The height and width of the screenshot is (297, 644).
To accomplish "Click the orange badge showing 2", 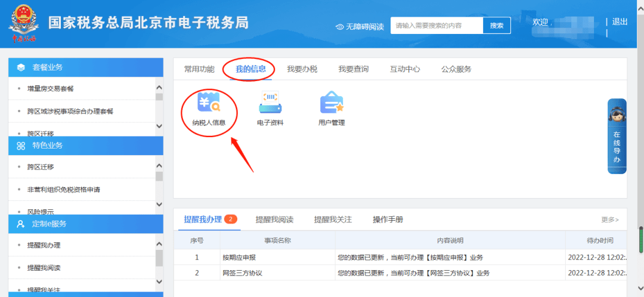I will pos(231,219).
